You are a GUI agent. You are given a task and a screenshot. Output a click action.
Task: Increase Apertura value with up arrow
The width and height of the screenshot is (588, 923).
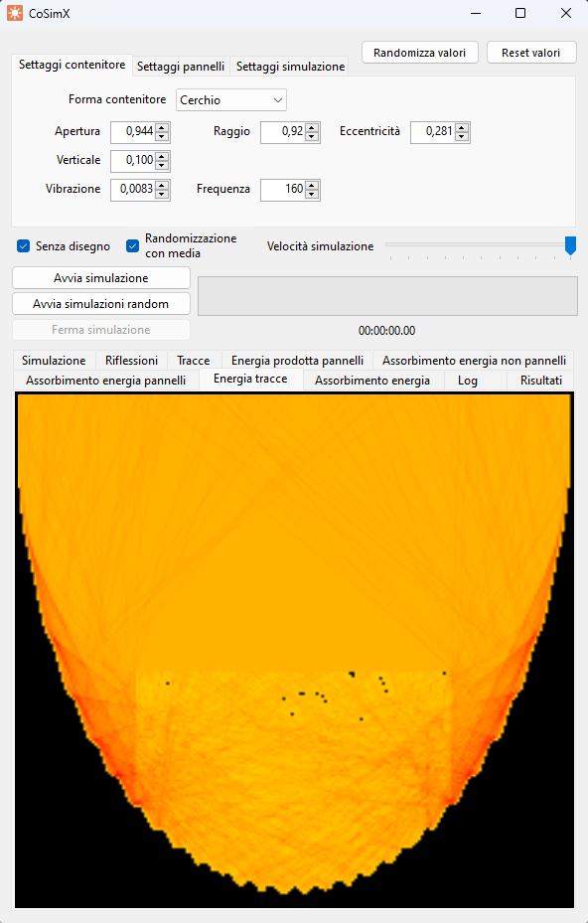pos(163,127)
